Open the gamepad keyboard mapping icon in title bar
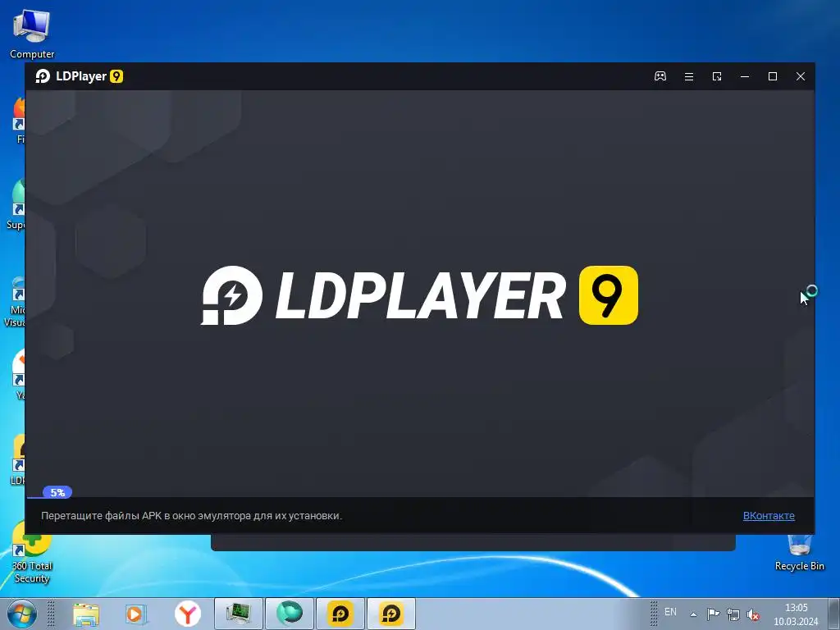The image size is (840, 630). [x=660, y=76]
